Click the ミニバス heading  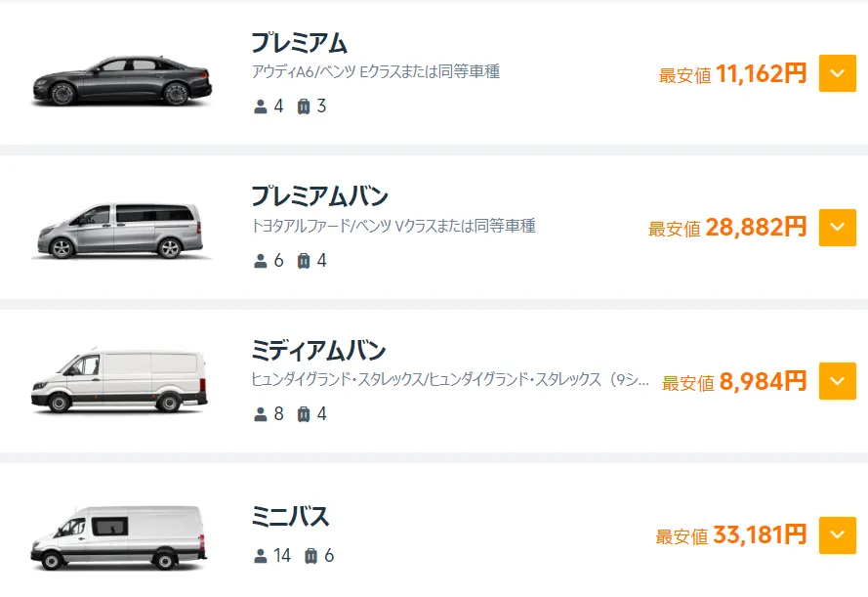coord(290,517)
